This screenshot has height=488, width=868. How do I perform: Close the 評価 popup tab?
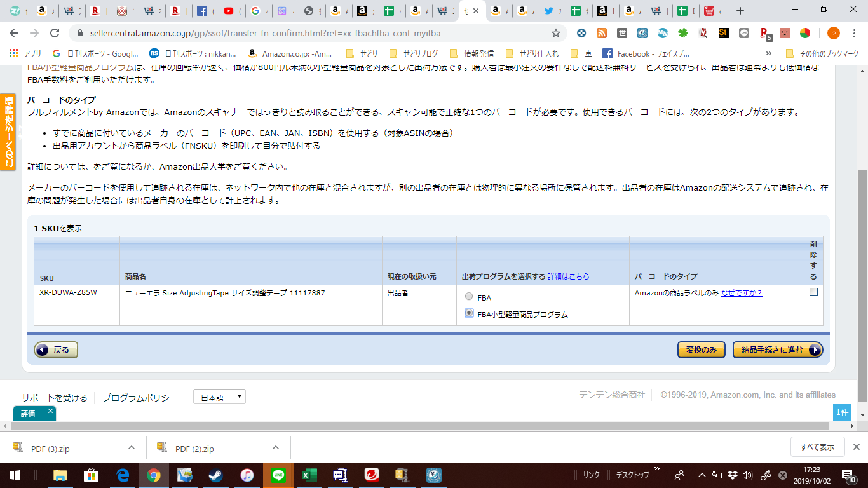tap(50, 410)
